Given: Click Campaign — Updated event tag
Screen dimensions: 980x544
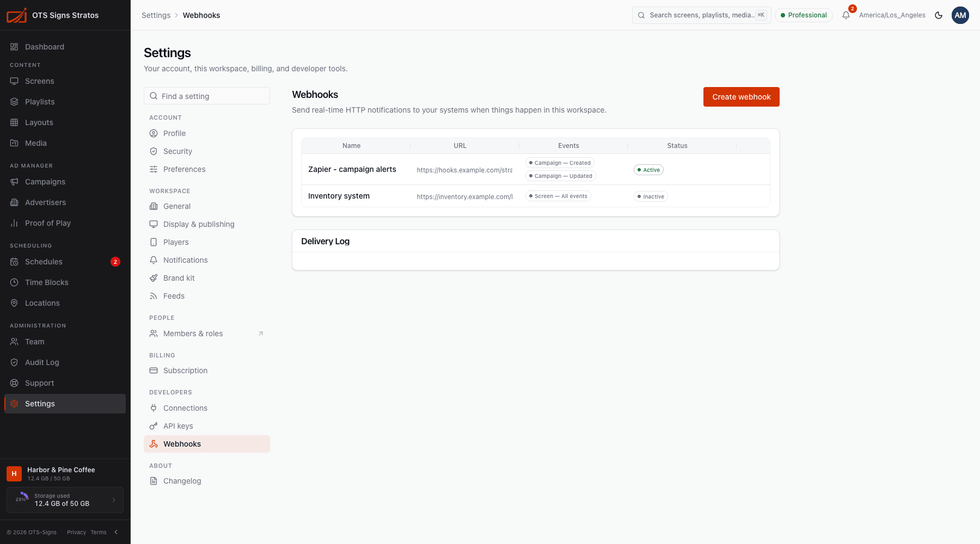Looking at the screenshot, I should tap(560, 176).
